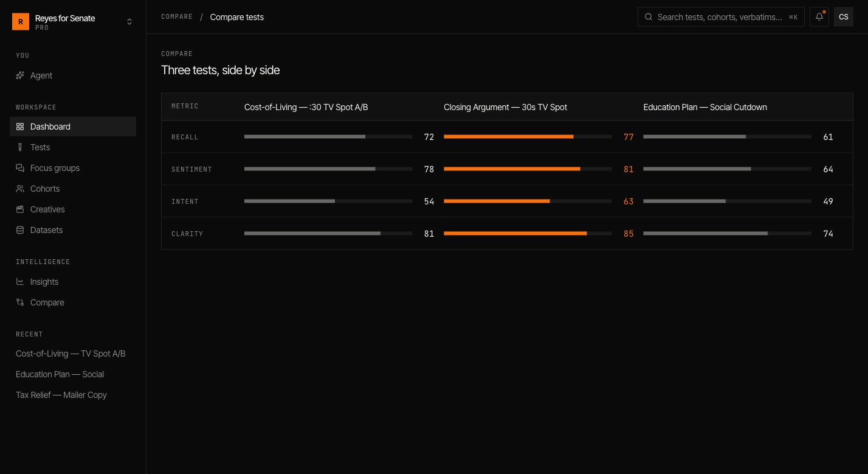Click the METRIC column header

(x=185, y=106)
